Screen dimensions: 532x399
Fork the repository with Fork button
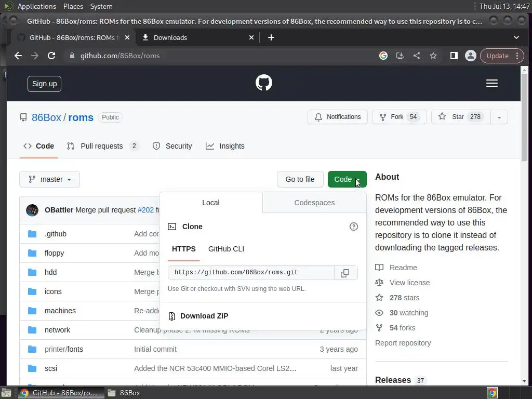click(400, 117)
